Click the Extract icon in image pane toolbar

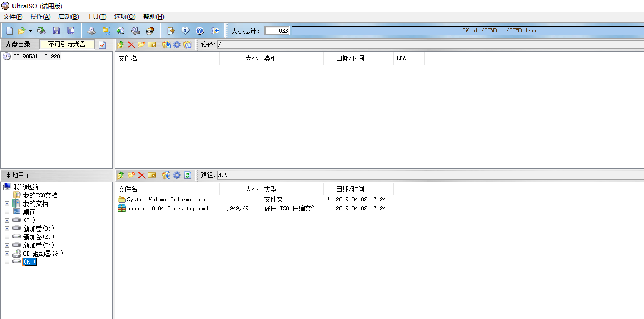(167, 45)
